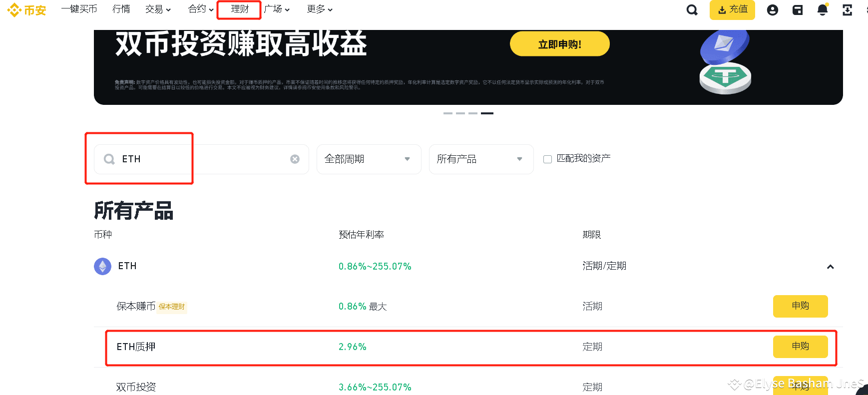This screenshot has width=868, height=395.
Task: Enable the 匹配我的资产 checkbox
Action: click(x=547, y=158)
